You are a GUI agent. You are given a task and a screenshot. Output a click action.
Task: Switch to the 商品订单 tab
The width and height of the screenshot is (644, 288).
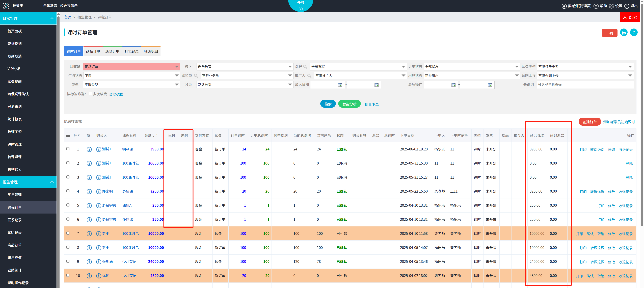[93, 51]
